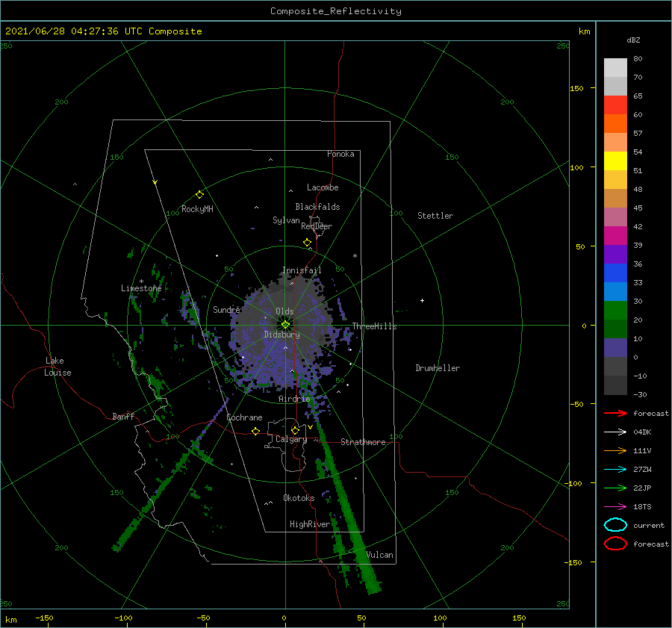Image resolution: width=672 pixels, height=628 pixels.
Task: Click the yellow marker below Cochrane
Action: coord(256,432)
